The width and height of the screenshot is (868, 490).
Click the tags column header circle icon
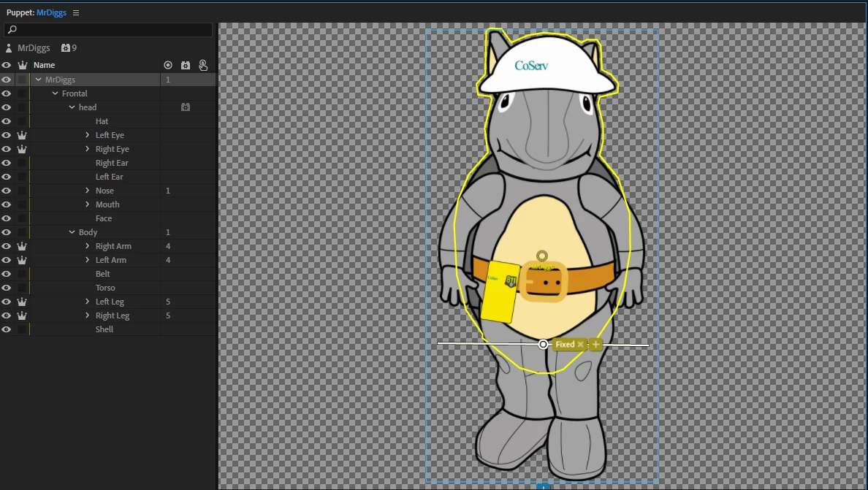[168, 65]
